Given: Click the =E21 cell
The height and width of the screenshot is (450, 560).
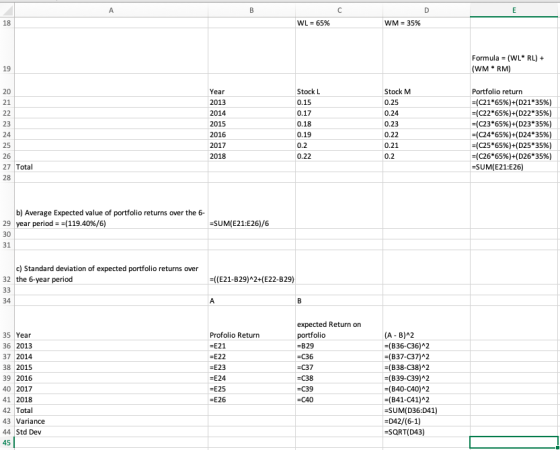Looking at the screenshot, I should tap(252, 346).
